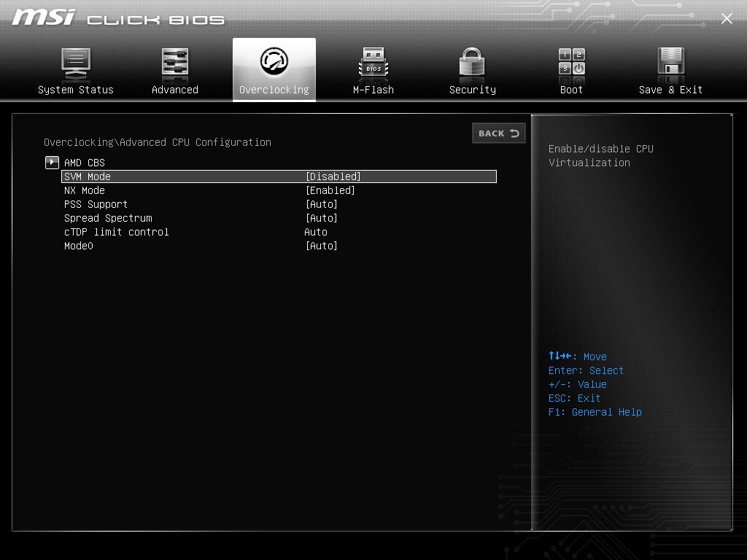Open the AMD CBS submenu label
This screenshot has width=747, height=560.
pyautogui.click(x=85, y=163)
